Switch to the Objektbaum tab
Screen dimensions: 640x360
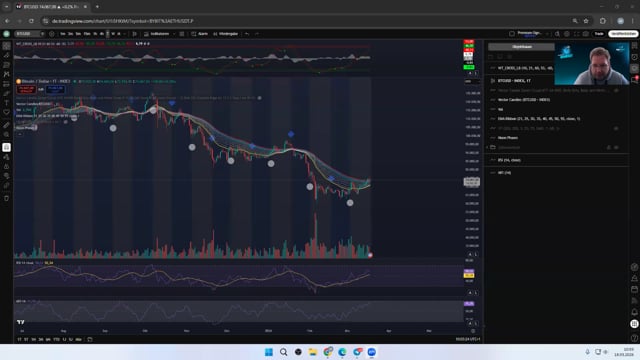[521, 47]
